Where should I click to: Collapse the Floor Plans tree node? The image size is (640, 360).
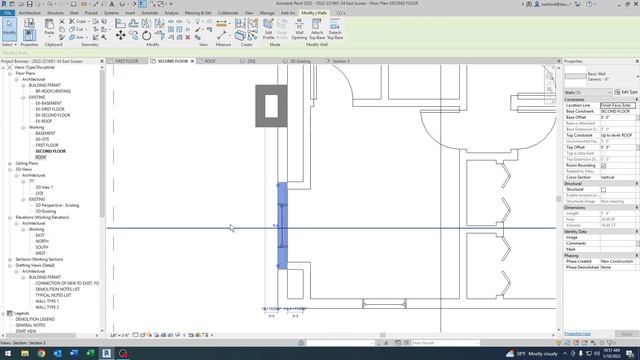tap(10, 73)
